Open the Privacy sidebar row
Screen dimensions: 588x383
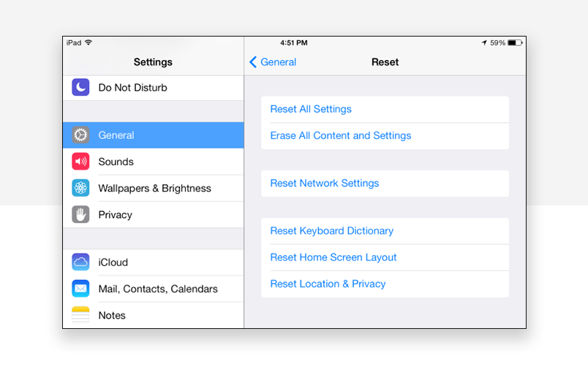click(154, 215)
